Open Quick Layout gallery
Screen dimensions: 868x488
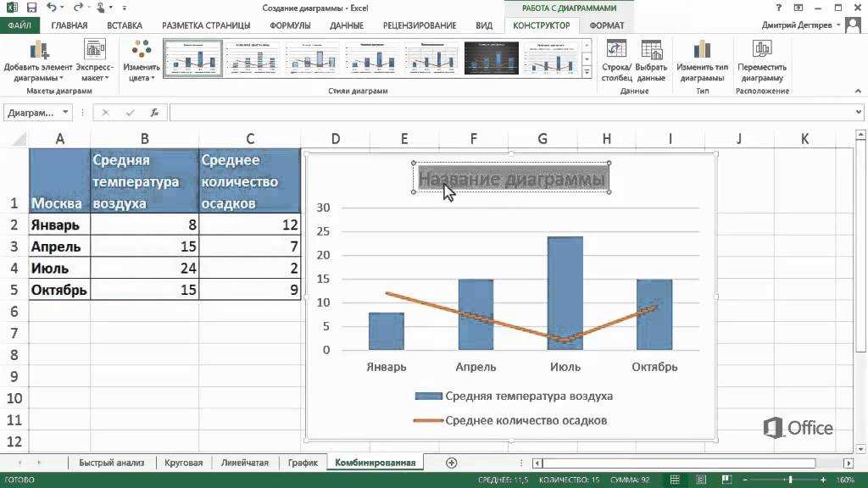coord(95,61)
